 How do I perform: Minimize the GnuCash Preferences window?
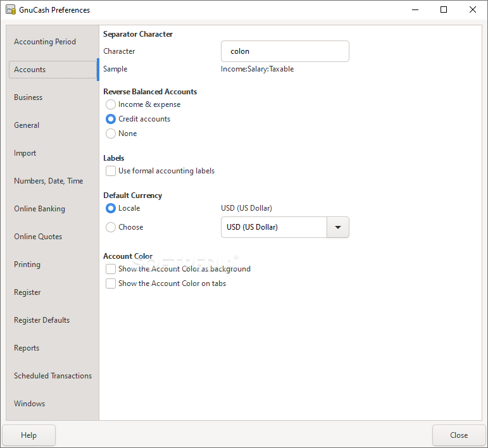click(415, 9)
